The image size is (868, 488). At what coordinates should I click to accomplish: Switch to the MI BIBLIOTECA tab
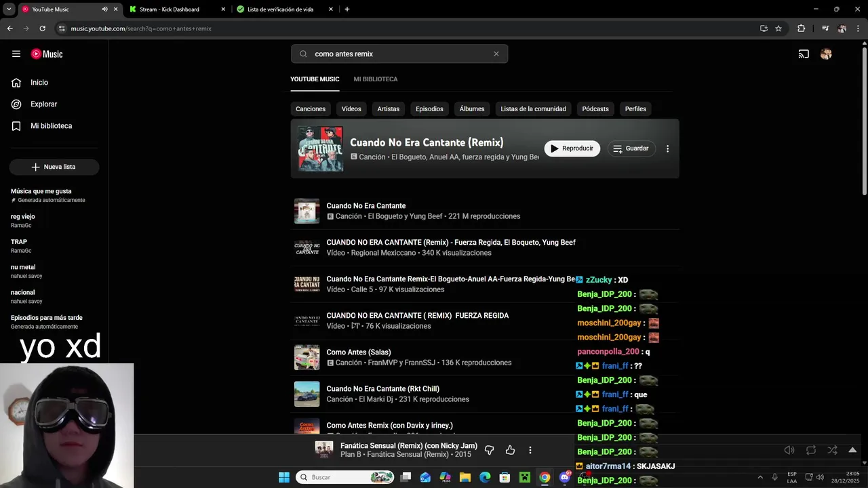[375, 79]
